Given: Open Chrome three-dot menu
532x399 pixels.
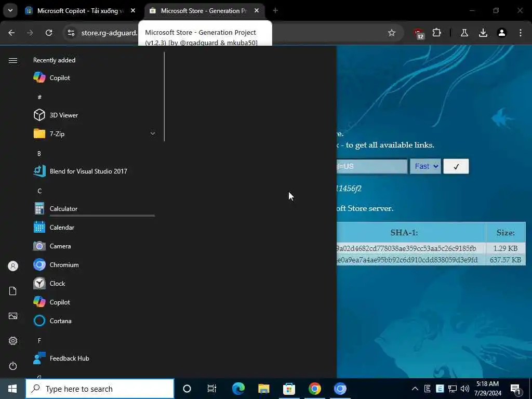Looking at the screenshot, I should coord(521,33).
